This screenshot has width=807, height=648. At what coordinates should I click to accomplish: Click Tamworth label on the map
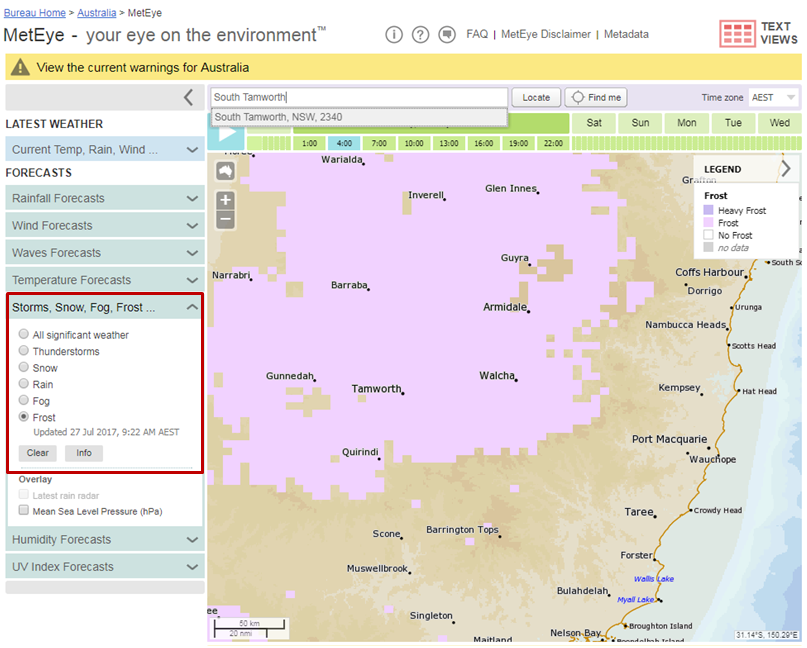(x=377, y=389)
